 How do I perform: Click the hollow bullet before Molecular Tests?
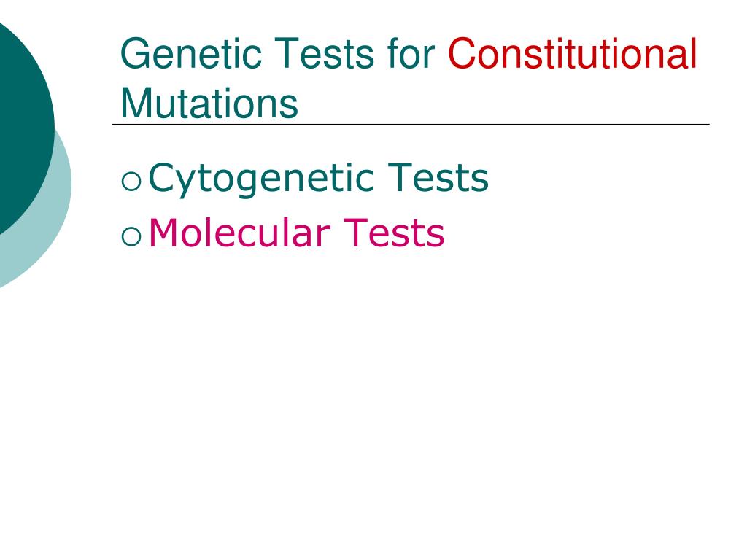point(131,236)
